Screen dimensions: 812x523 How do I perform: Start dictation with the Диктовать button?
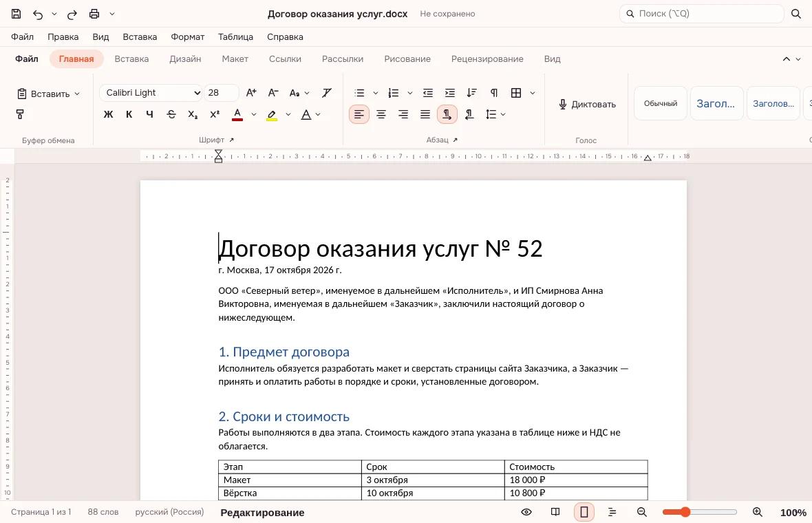point(587,104)
